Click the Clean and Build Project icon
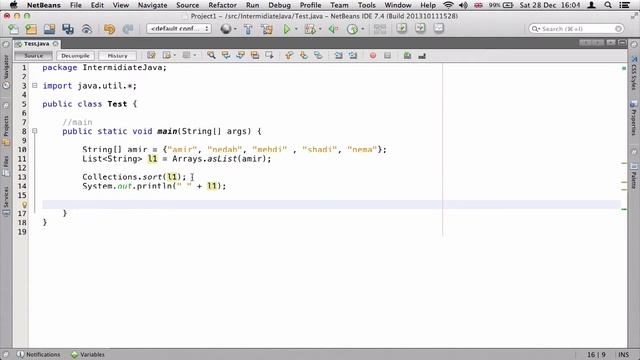This screenshot has height=360, width=640. tap(267, 29)
